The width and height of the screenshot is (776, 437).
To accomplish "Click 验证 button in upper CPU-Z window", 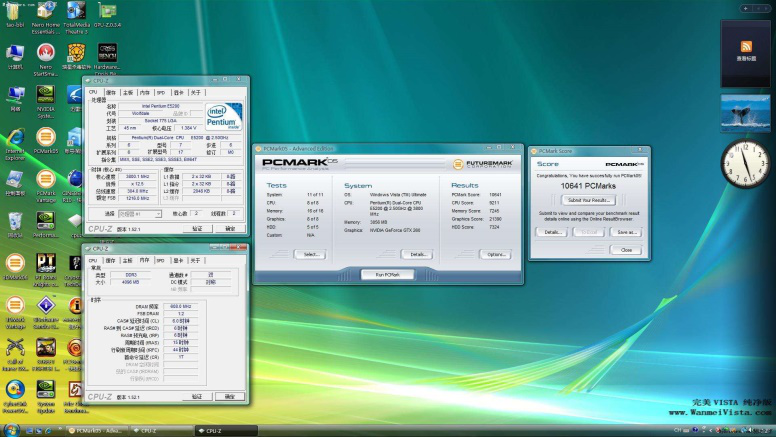I will click(197, 229).
